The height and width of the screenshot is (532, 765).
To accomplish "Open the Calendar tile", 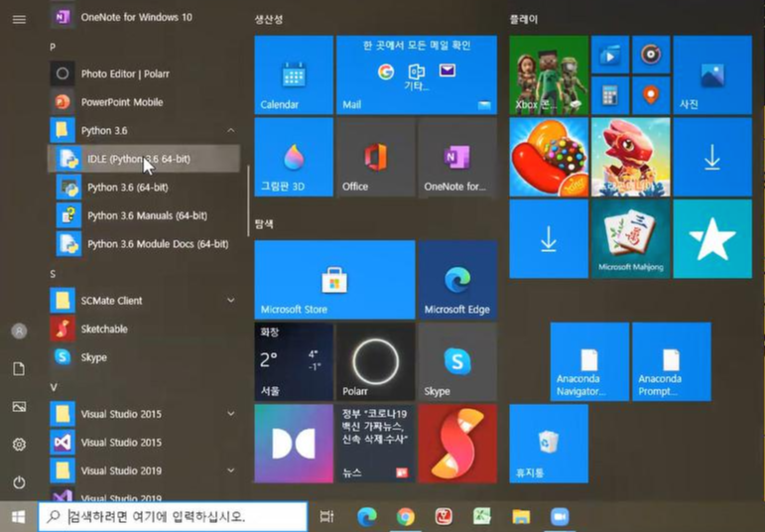I will tap(294, 74).
